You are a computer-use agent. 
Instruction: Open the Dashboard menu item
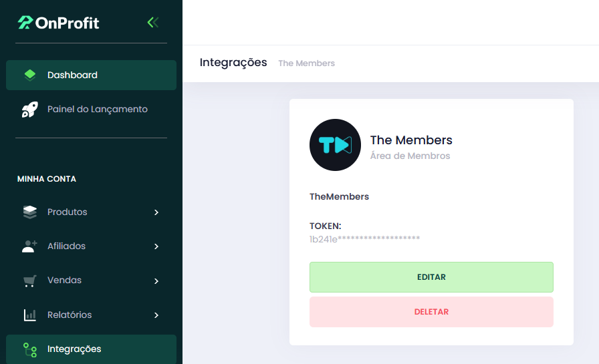click(x=92, y=75)
